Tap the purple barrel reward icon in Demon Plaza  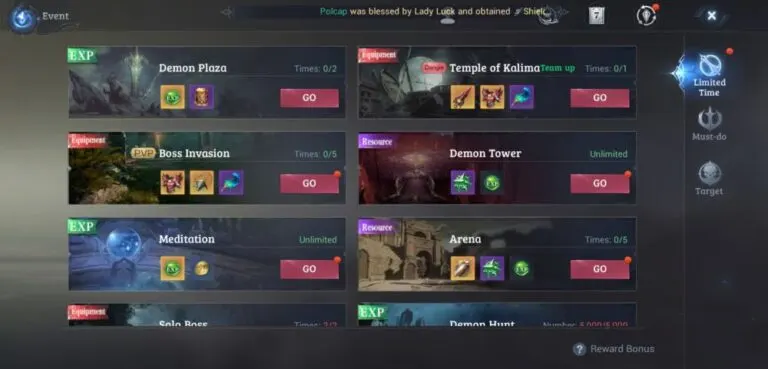click(202, 97)
